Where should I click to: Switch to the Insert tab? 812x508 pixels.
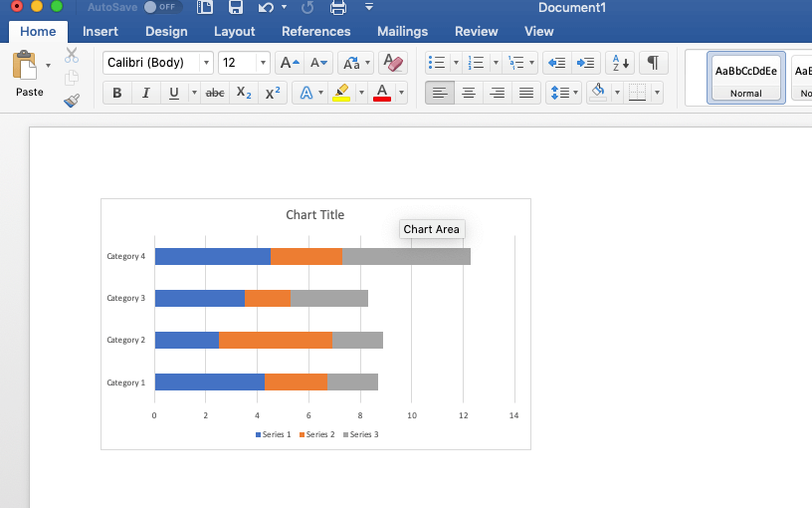click(101, 31)
